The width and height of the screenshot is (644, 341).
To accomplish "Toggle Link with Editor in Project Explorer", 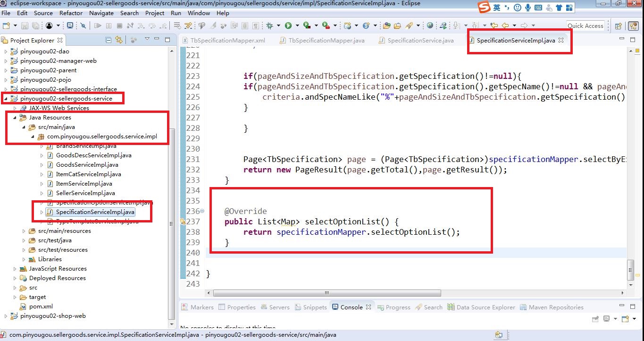I will point(119,40).
